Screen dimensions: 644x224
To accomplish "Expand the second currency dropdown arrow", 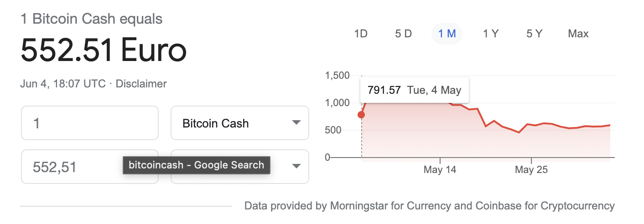I will pyautogui.click(x=296, y=166).
